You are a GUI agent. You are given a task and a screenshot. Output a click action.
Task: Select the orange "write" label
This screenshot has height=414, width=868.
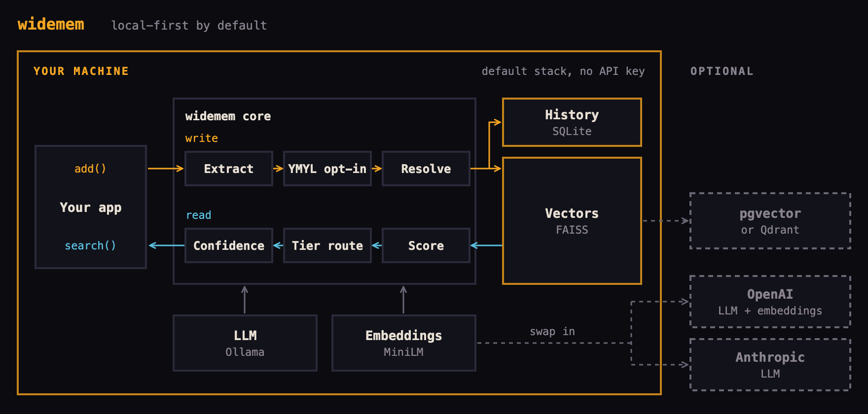(x=201, y=138)
